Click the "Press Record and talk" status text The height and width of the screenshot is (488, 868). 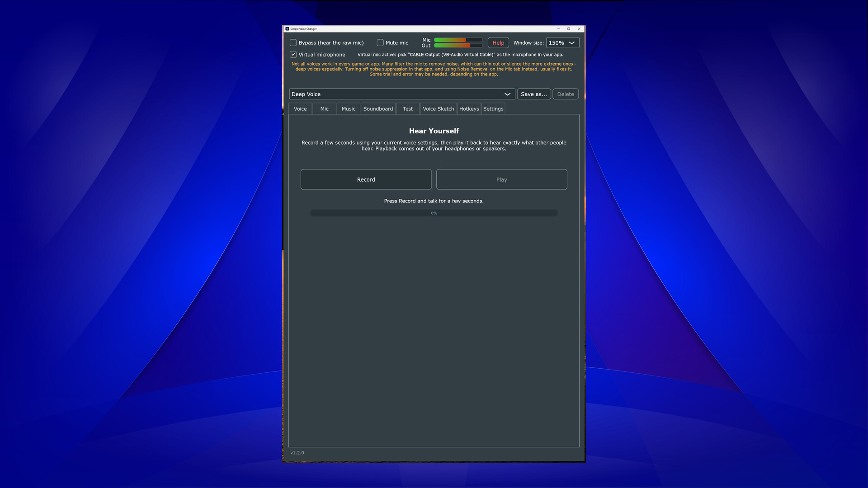(434, 201)
